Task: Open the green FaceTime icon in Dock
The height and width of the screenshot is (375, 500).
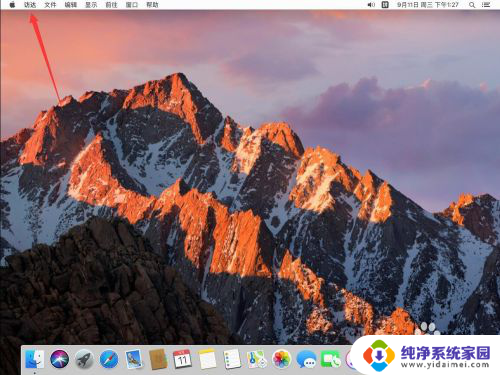Action: tap(331, 359)
